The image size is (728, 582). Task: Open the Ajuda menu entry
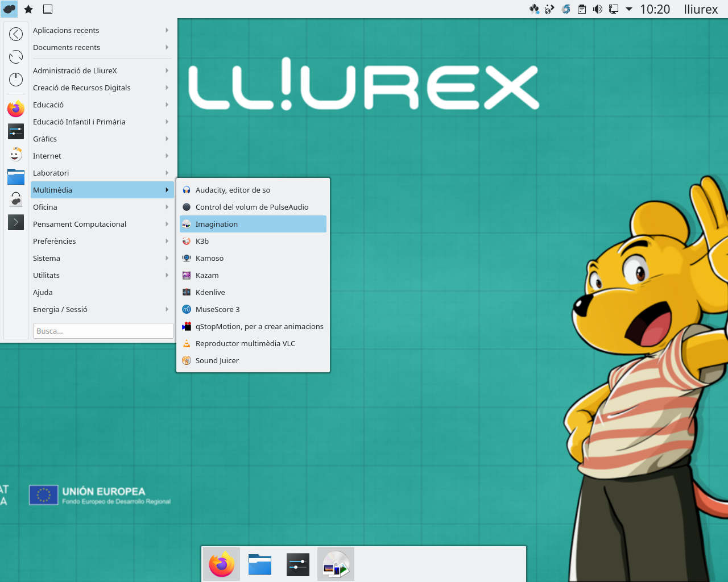[43, 292]
